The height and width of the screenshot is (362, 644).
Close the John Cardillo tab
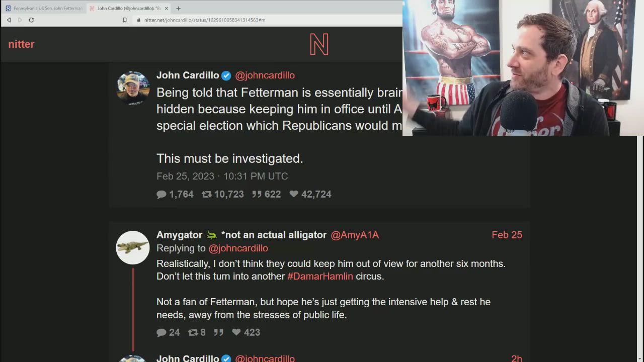pyautogui.click(x=167, y=8)
